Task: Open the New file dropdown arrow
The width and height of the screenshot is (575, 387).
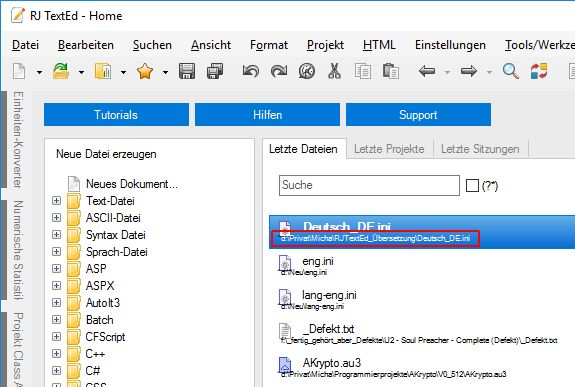Action: 39,72
